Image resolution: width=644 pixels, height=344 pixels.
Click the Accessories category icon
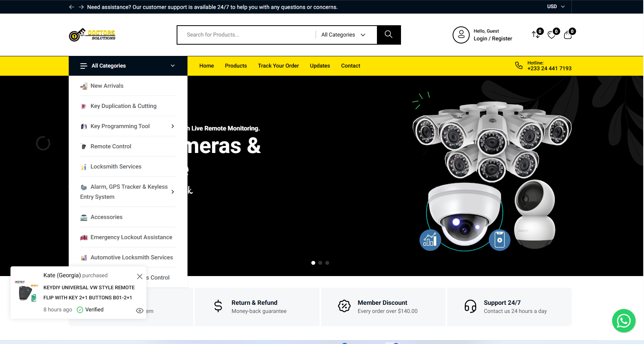click(84, 217)
